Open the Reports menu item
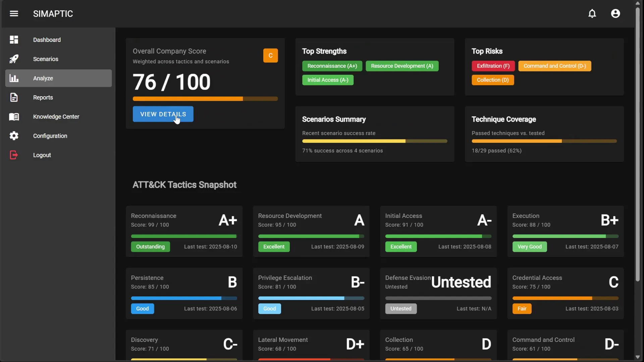This screenshot has height=362, width=644. click(x=43, y=98)
